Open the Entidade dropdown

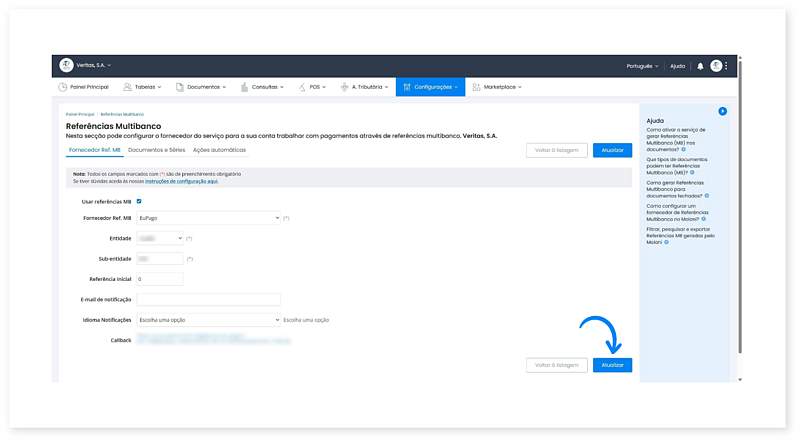160,238
